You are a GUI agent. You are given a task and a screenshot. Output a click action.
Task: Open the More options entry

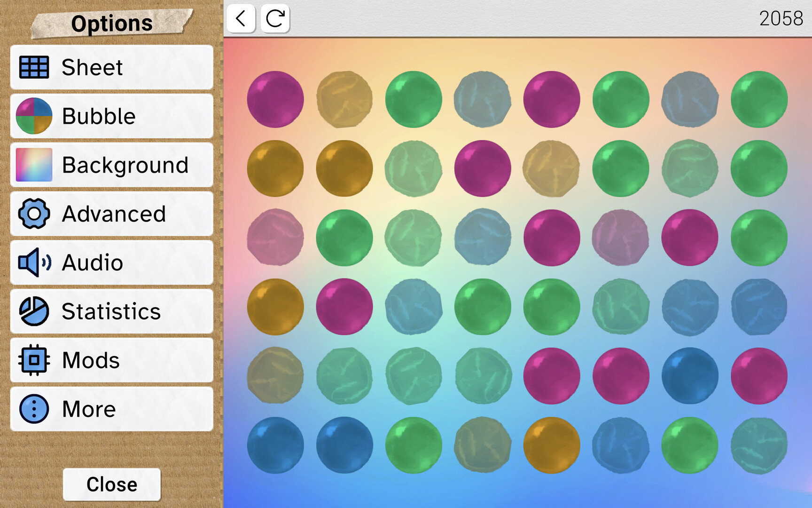111,409
